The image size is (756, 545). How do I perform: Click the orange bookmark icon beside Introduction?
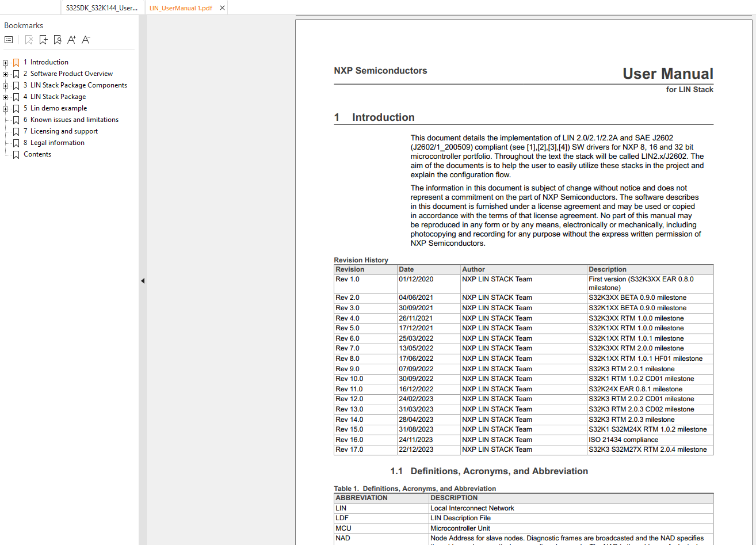(x=16, y=62)
